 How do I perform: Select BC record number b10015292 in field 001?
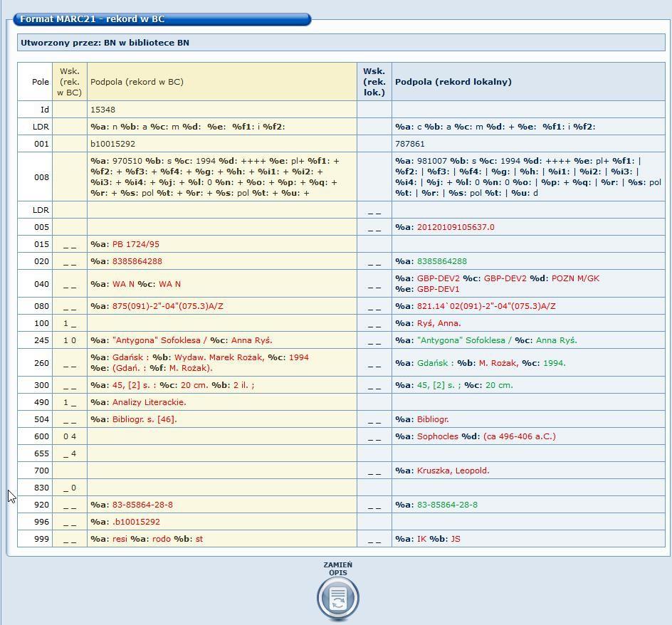(112, 144)
